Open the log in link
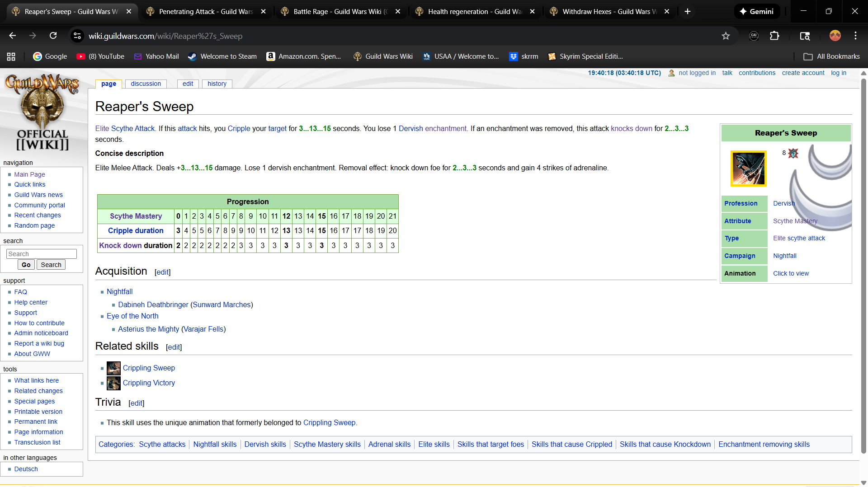Viewport: 868px width, 487px height. [x=839, y=73]
